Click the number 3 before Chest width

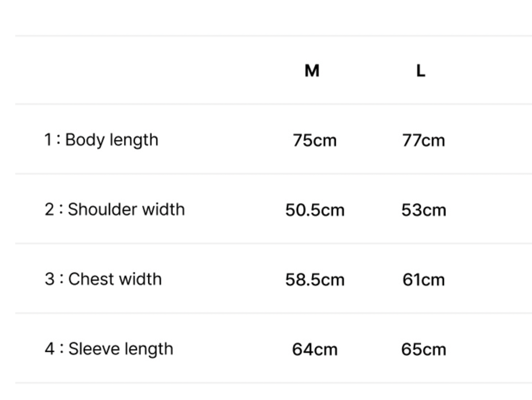pyautogui.click(x=49, y=279)
